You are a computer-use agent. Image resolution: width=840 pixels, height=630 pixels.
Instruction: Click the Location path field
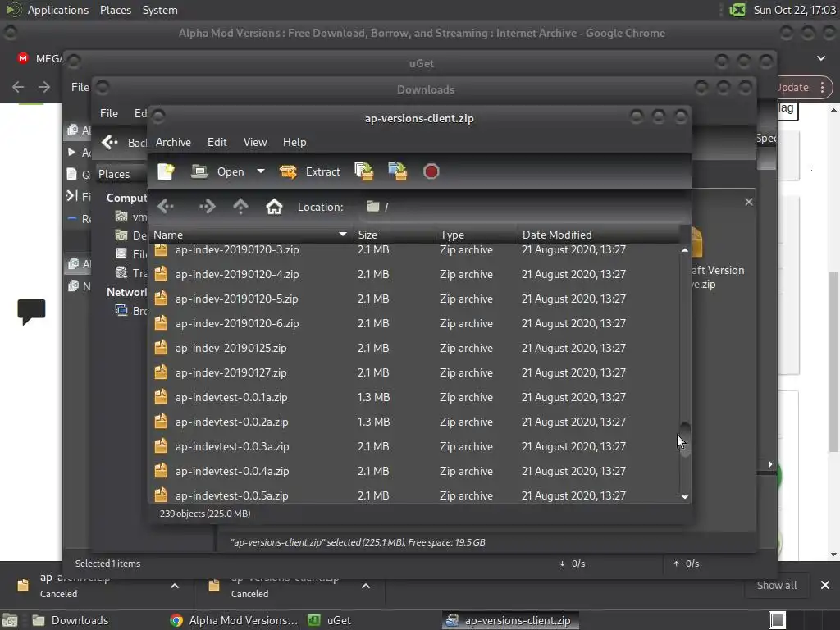point(523,207)
